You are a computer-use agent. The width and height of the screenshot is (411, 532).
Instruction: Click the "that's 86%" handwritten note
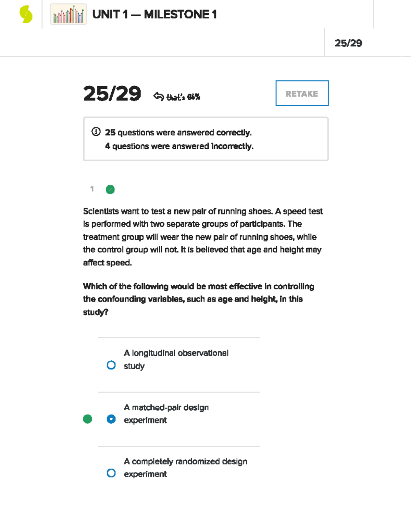(183, 97)
